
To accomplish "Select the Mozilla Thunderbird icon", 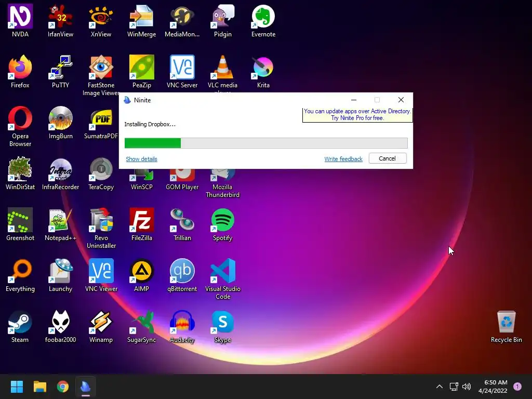I will pyautogui.click(x=222, y=183).
